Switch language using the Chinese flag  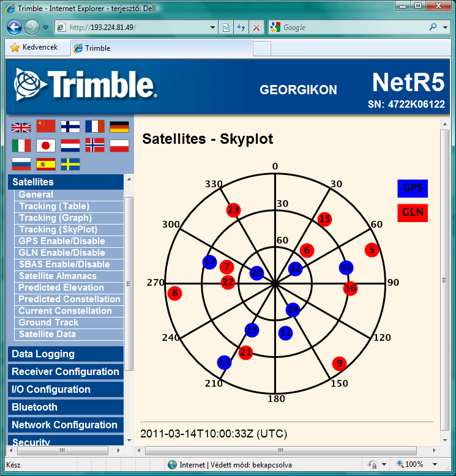click(46, 126)
